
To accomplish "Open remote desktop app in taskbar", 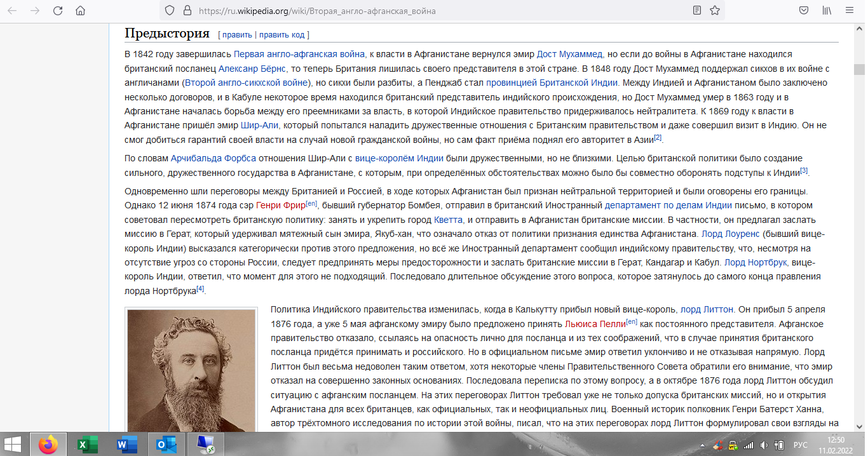I will coord(206,445).
